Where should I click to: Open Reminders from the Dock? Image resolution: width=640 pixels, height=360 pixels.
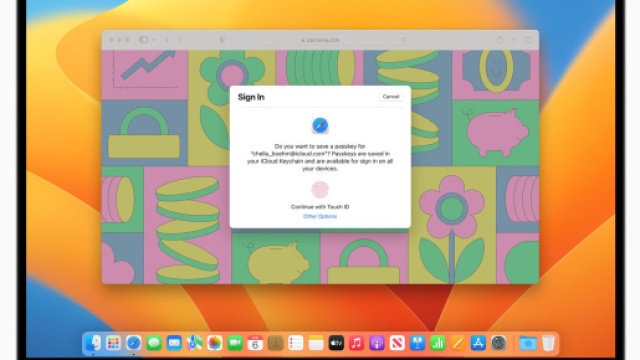click(x=296, y=343)
